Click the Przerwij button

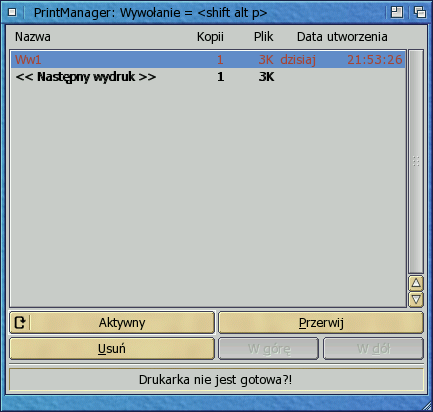click(x=321, y=323)
